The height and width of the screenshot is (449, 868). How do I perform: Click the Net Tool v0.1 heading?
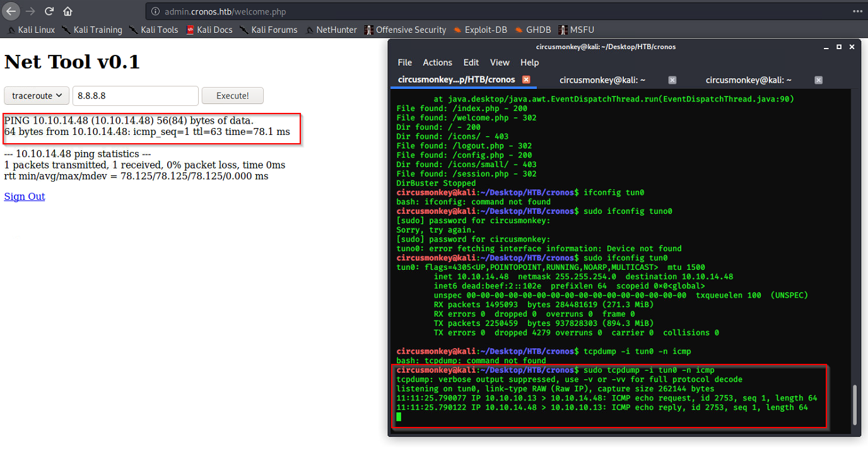[x=72, y=62]
